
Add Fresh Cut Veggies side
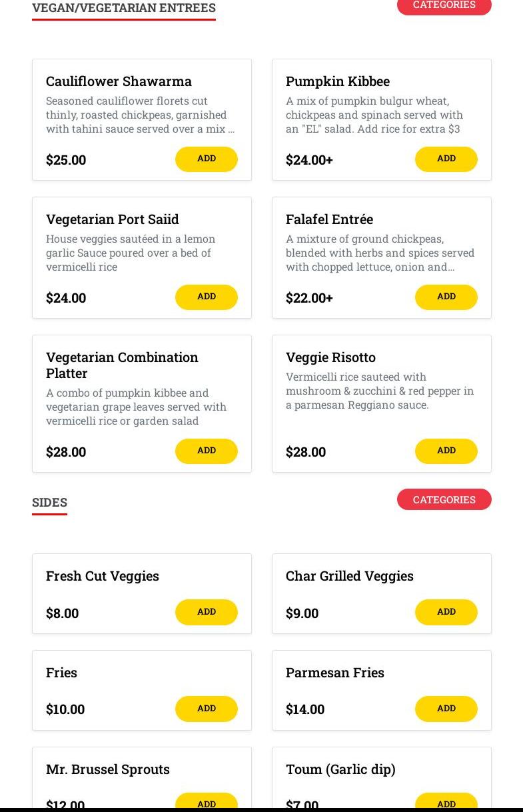tap(207, 612)
